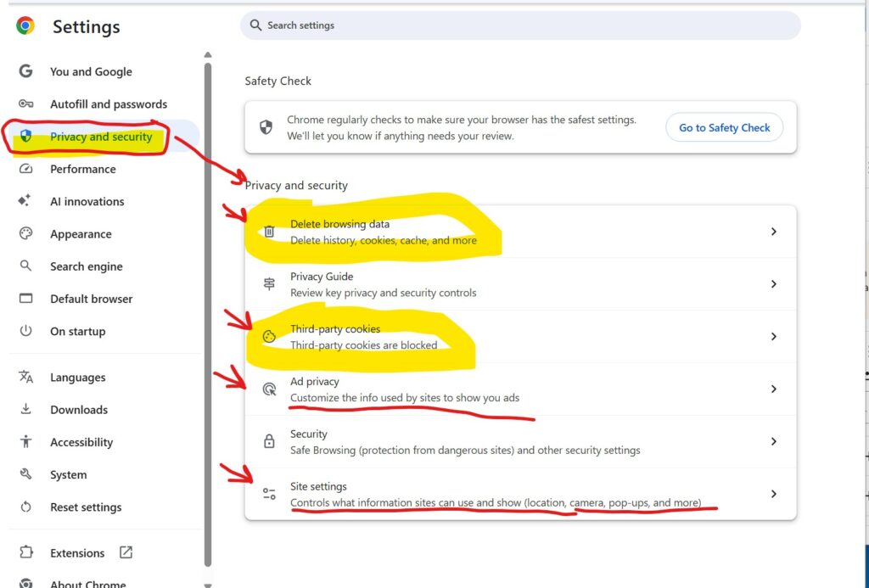Click the sidebar scroll-up arrow
The height and width of the screenshot is (588, 869).
coord(208,55)
